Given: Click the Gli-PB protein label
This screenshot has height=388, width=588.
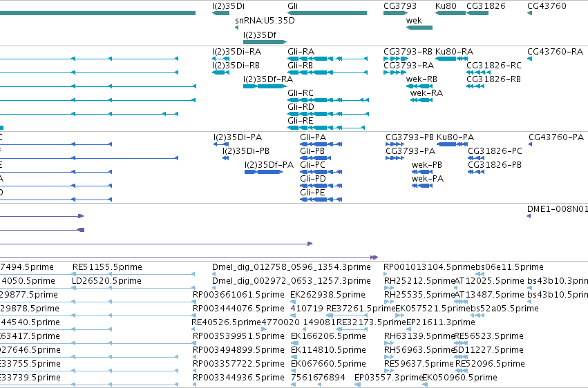Looking at the screenshot, I should pos(312,151).
